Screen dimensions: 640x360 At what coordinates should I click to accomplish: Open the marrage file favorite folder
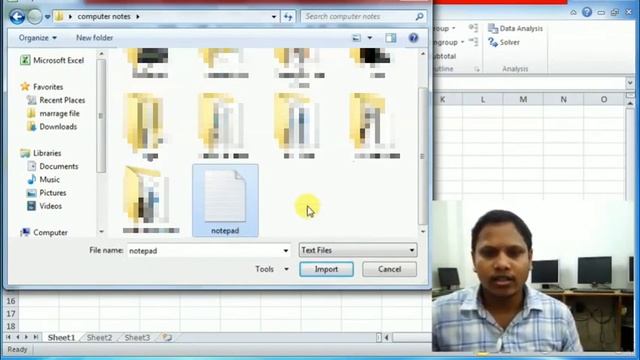[53, 113]
